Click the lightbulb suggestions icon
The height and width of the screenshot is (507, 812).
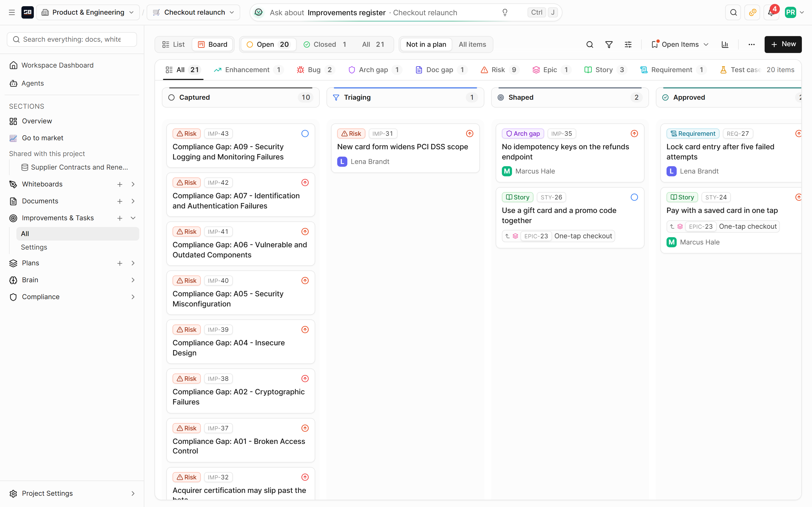pos(505,12)
